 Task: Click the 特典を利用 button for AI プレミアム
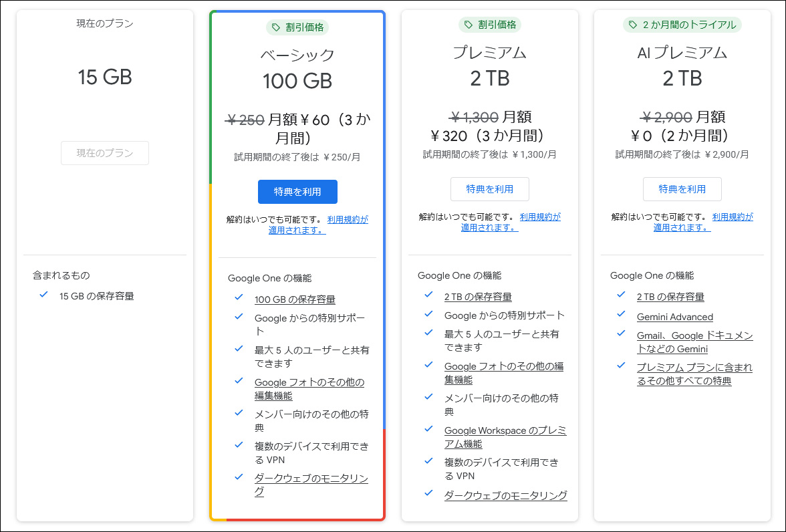point(682,189)
